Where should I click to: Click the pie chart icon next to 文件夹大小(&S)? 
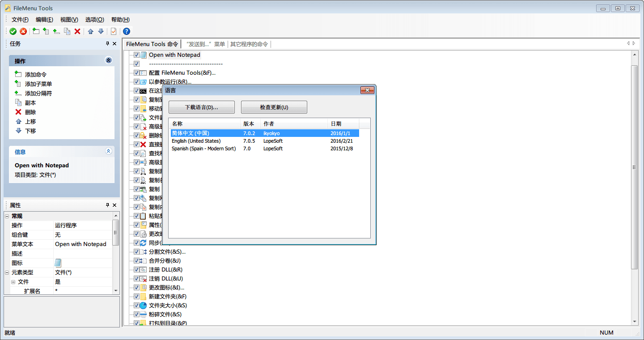144,306
